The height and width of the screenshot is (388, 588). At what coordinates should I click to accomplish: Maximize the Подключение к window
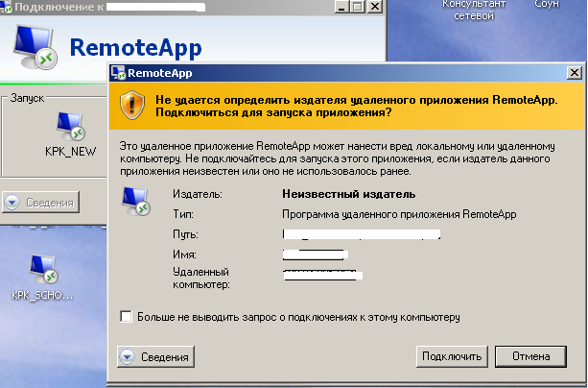click(x=358, y=7)
